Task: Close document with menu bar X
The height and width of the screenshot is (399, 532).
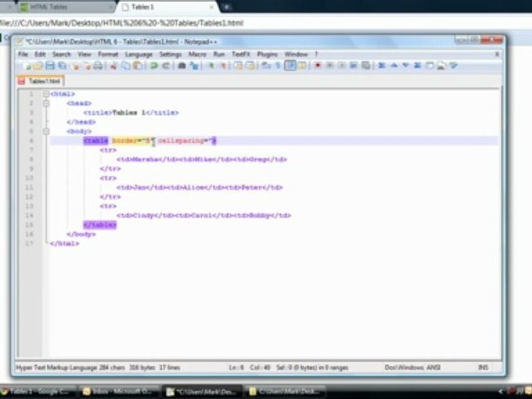Action: click(497, 54)
